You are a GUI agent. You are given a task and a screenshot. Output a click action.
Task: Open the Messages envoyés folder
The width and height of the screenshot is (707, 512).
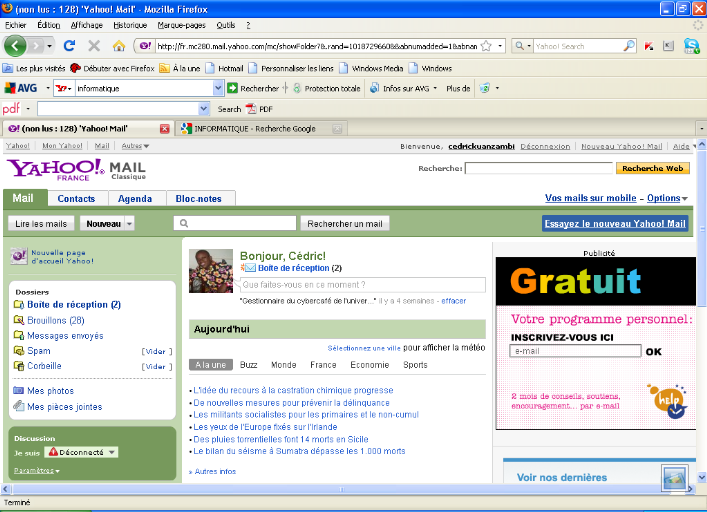[65, 335]
